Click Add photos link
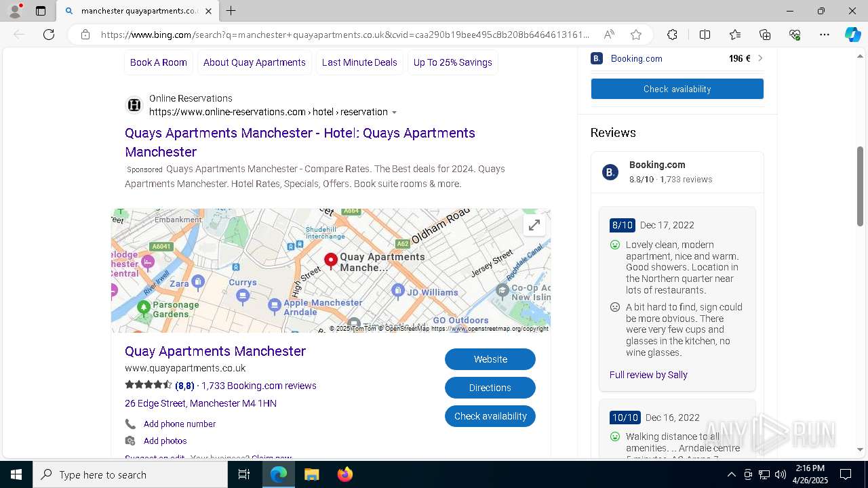The height and width of the screenshot is (488, 868). pos(165,441)
